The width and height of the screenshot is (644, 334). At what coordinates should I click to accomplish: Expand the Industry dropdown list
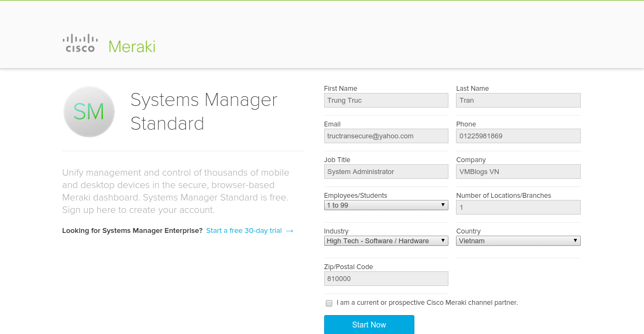tap(386, 241)
